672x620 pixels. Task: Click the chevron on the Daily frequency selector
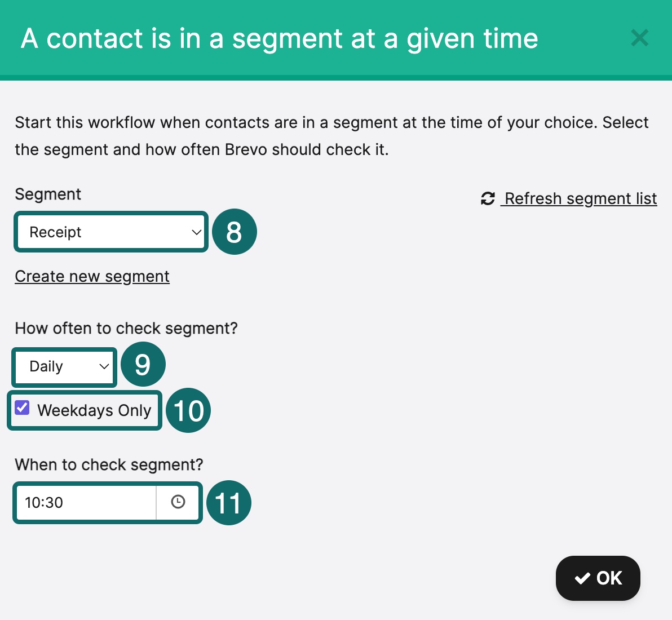tap(104, 367)
